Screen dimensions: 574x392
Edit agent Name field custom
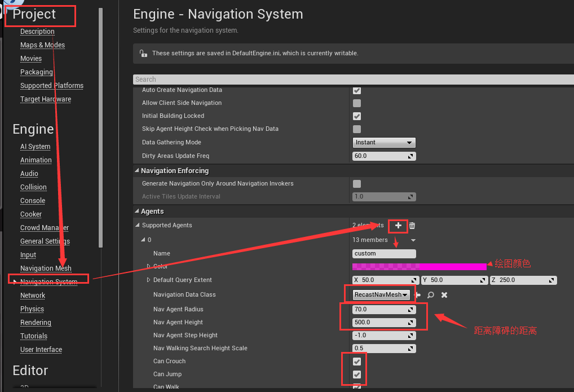point(384,253)
